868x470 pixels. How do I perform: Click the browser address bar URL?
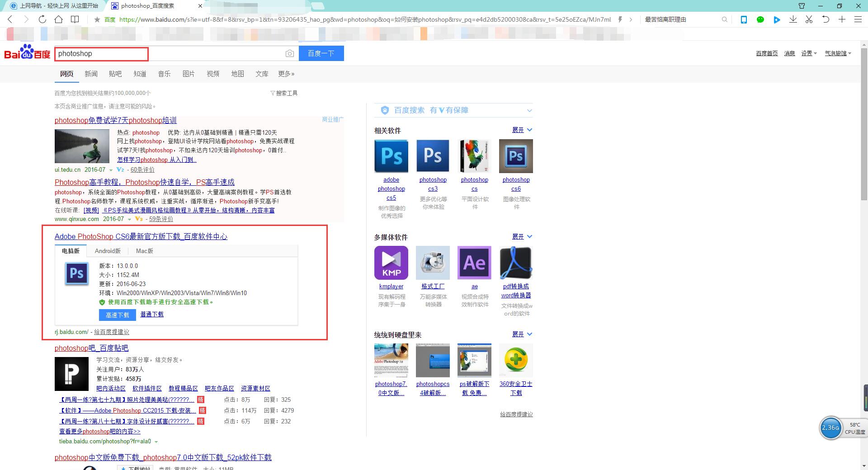point(365,19)
